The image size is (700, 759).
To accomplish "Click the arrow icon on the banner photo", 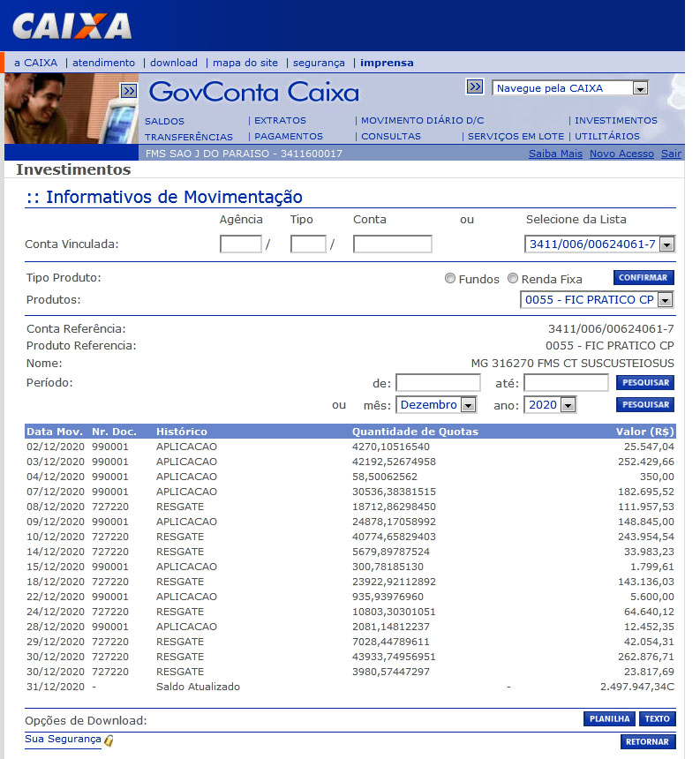I will (x=129, y=91).
